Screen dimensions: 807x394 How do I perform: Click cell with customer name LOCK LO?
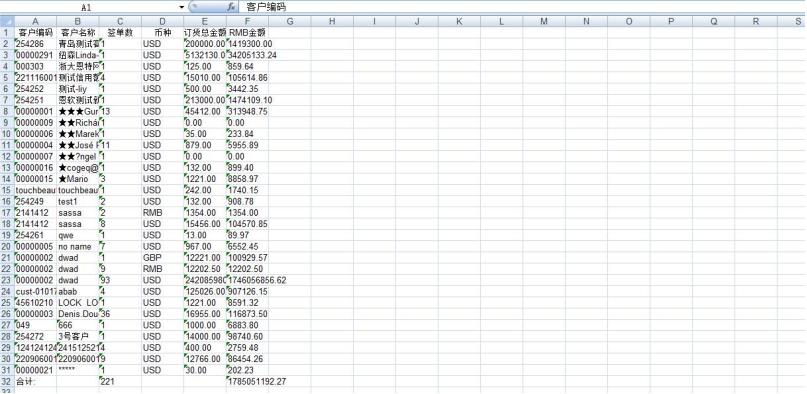pyautogui.click(x=78, y=303)
